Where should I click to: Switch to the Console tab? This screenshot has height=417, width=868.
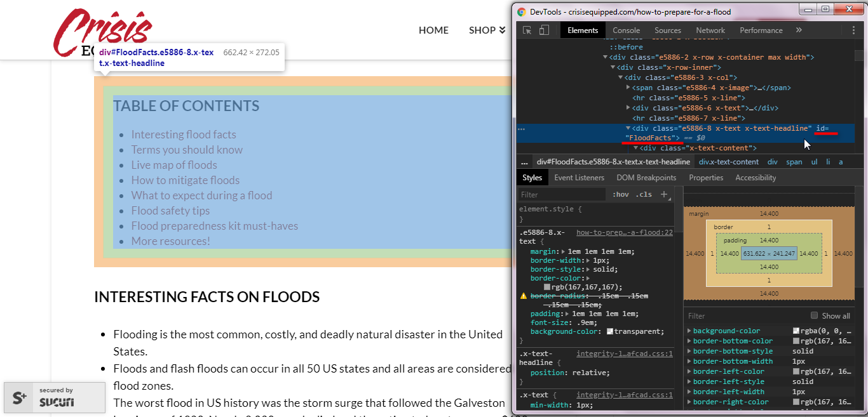626,30
